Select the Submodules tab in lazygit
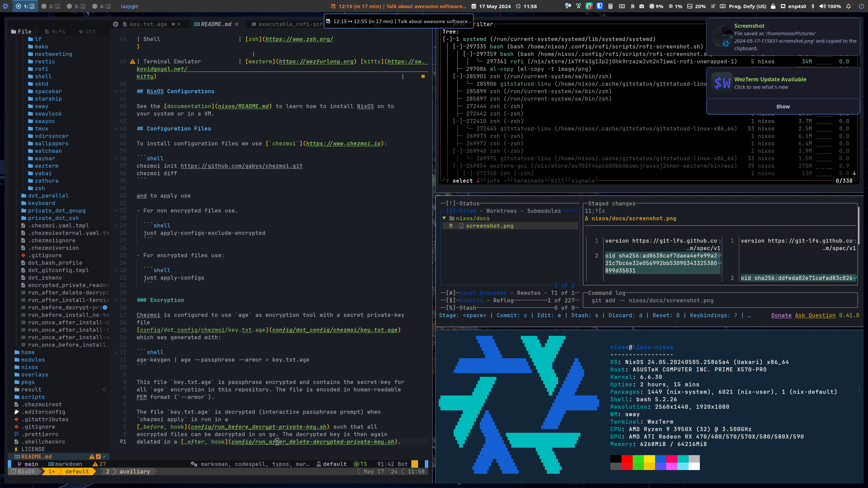Image resolution: width=868 pixels, height=488 pixels. [544, 211]
